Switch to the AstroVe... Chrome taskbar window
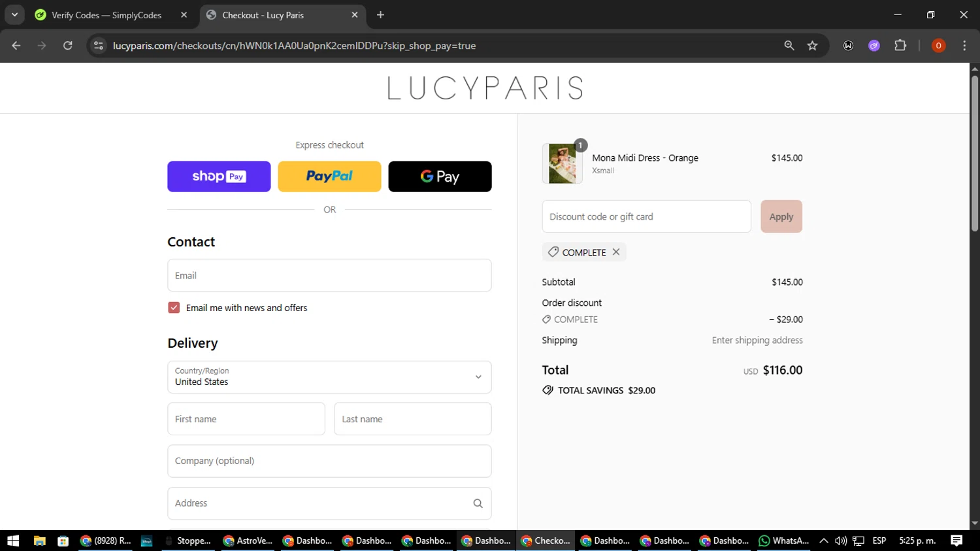Image resolution: width=980 pixels, height=551 pixels. 248,541
